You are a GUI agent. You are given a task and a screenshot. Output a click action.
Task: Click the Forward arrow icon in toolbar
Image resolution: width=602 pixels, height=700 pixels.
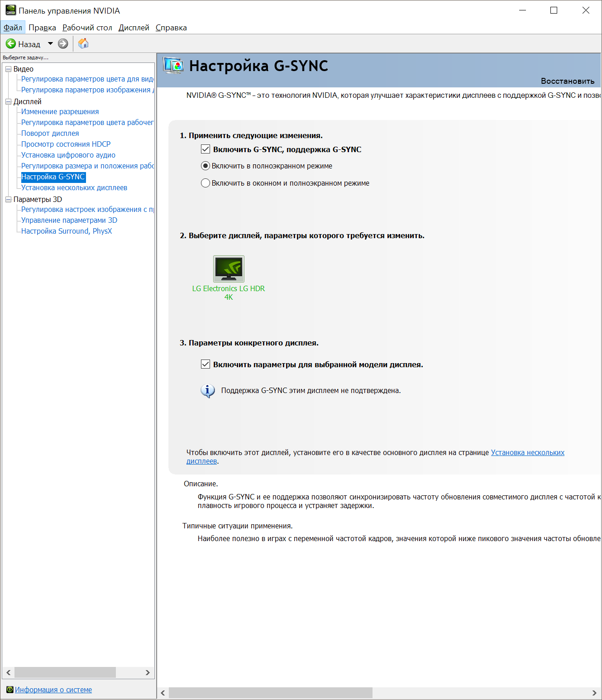point(63,44)
